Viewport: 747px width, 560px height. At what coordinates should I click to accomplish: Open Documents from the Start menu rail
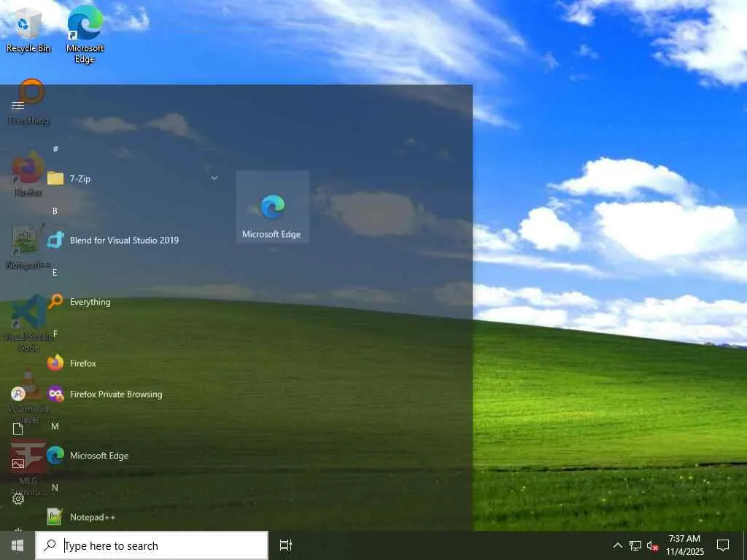[x=18, y=429]
